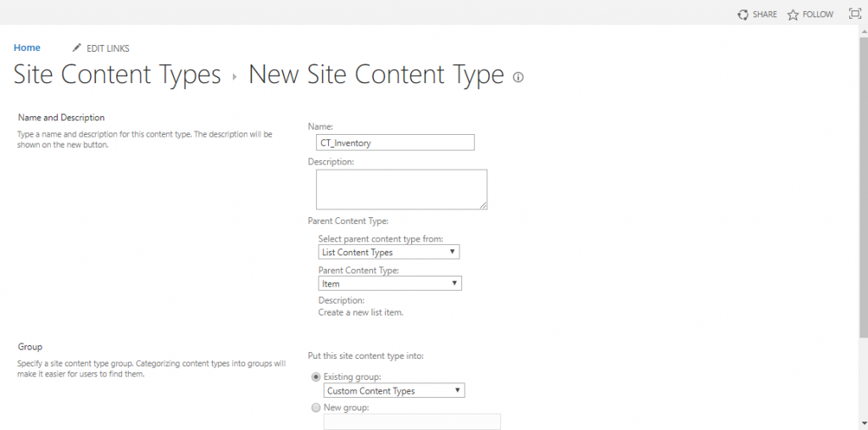Viewport: 868px width, 430px height.
Task: Click 'Select parent content type from:' label
Action: pyautogui.click(x=381, y=239)
